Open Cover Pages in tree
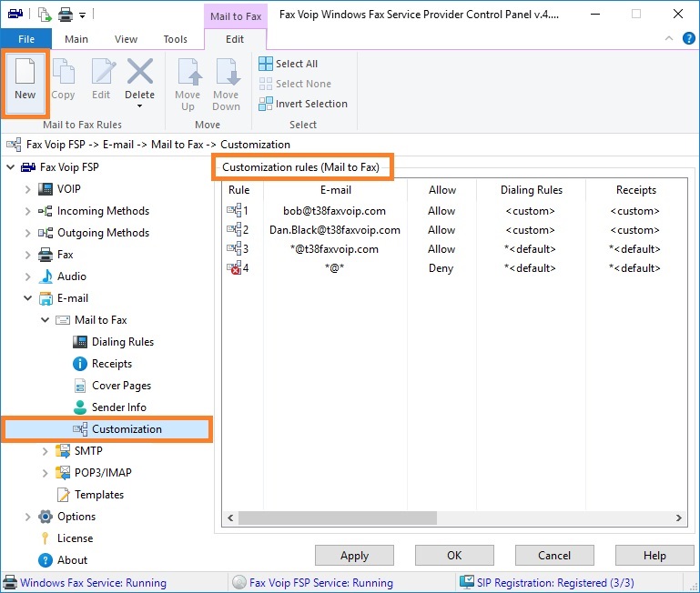Image resolution: width=700 pixels, height=593 pixels. point(121,386)
